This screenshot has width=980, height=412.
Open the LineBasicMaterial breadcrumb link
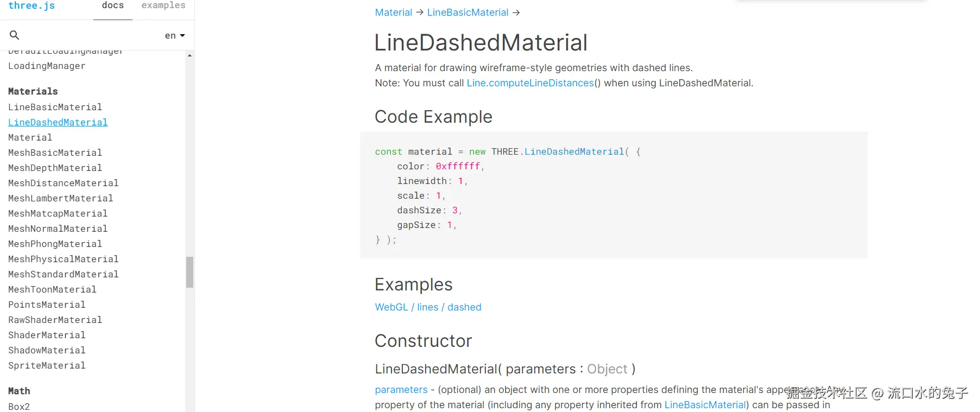pos(467,12)
